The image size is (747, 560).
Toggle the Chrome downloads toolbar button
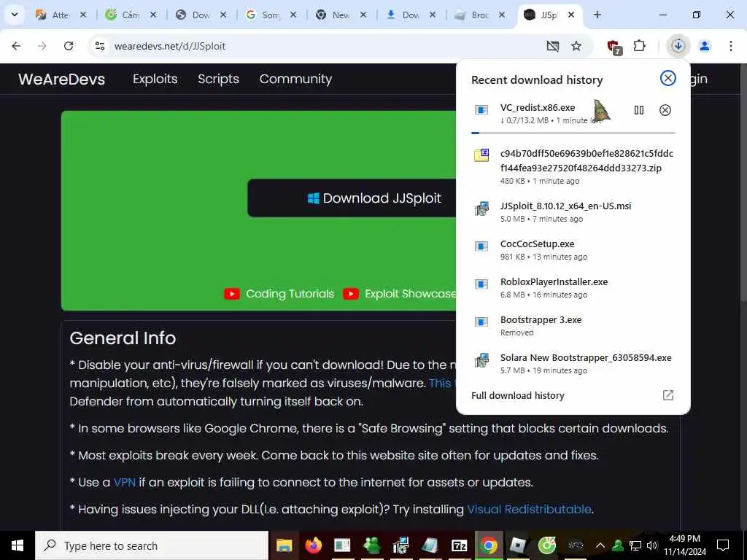pos(678,46)
